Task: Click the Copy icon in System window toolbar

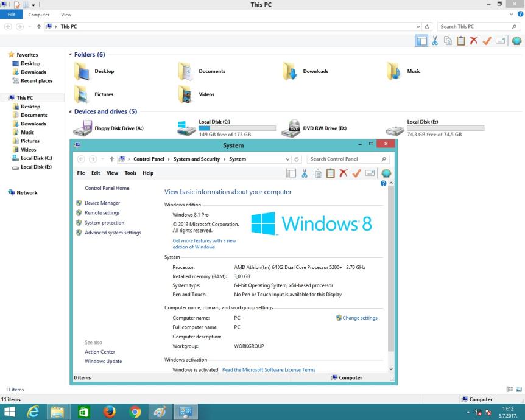Action: click(x=317, y=173)
